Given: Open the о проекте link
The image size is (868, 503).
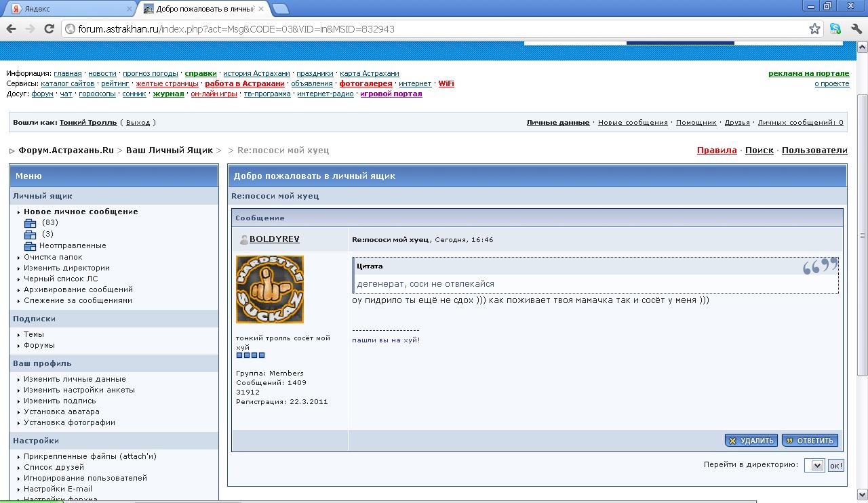Looking at the screenshot, I should (832, 83).
